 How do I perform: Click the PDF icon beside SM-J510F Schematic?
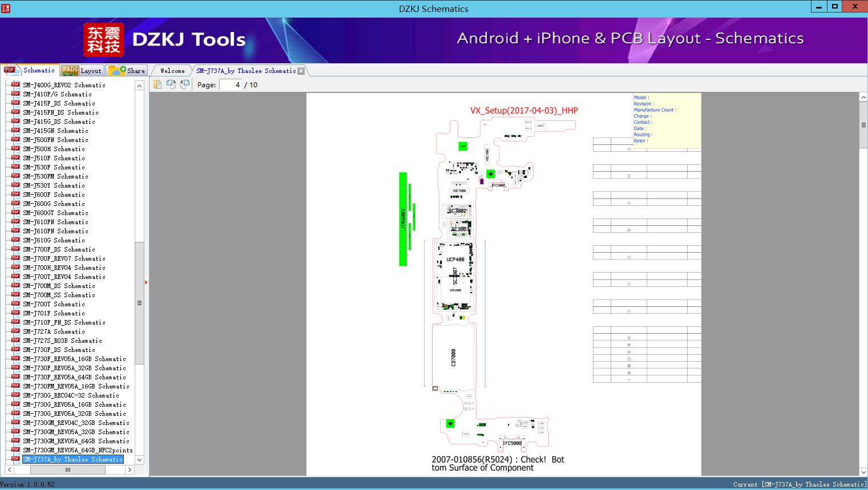(15, 157)
